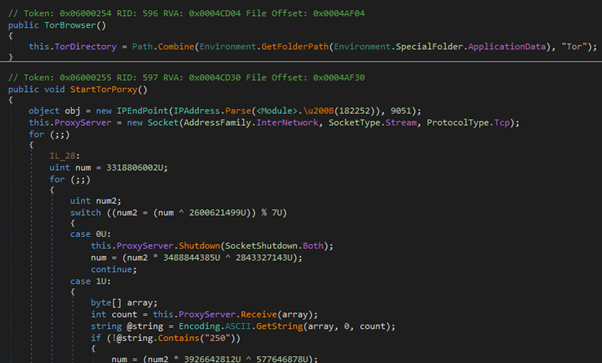Viewport: 602px width, 363px height.
Task: Click the StartTorPorxy method name
Action: coord(104,90)
